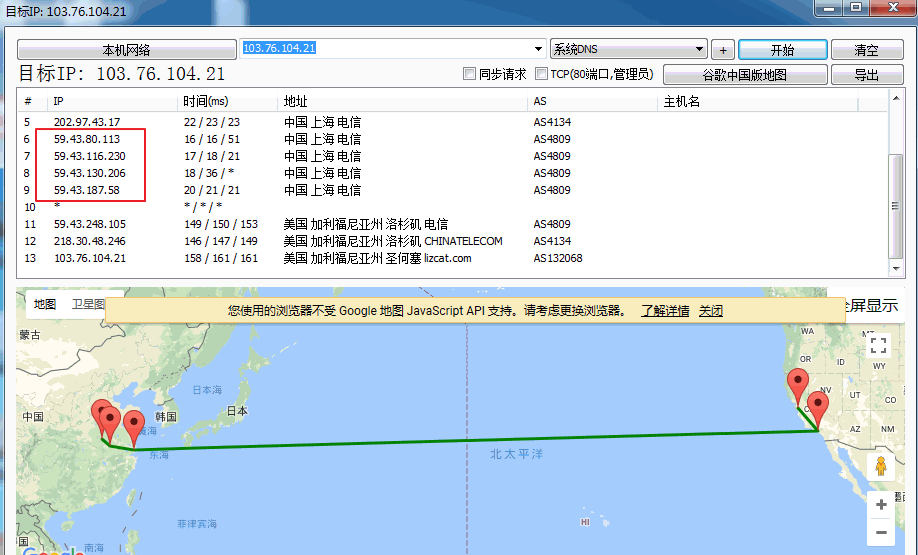Click the Los Angeles map marker
This screenshot has height=555, width=918.
[x=817, y=409]
